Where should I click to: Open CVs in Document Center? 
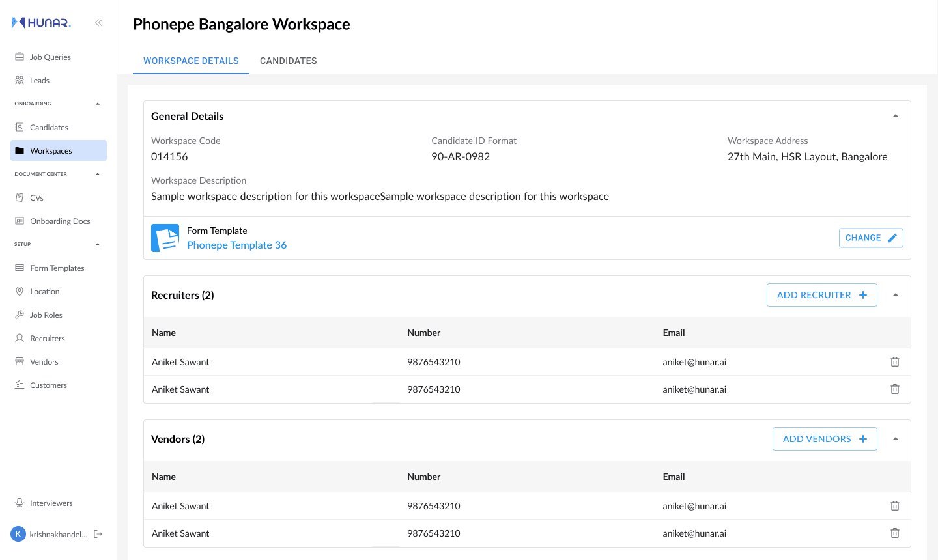coord(59,198)
